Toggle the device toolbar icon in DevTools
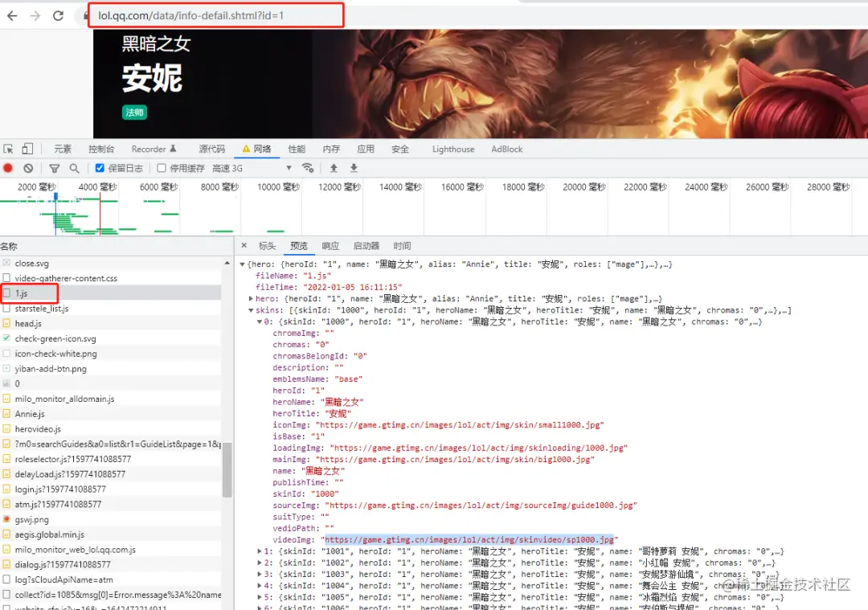868x610 pixels. coord(27,149)
